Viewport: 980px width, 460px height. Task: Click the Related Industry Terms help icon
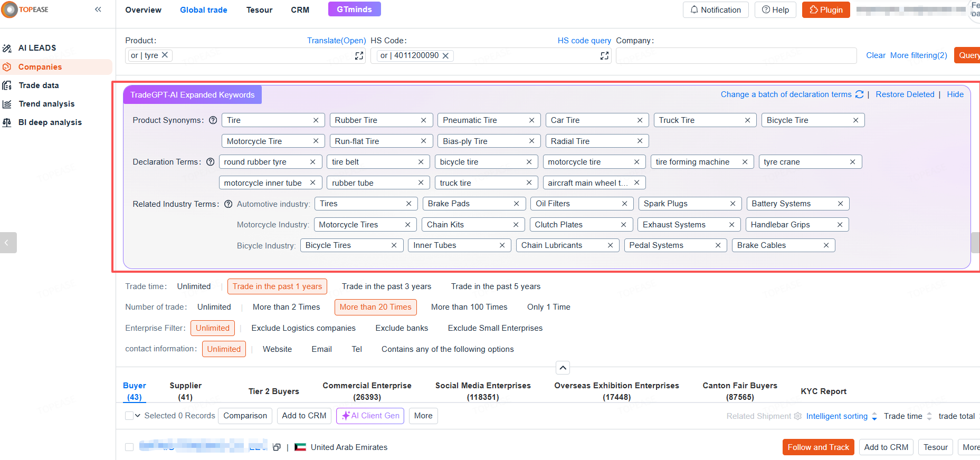click(228, 204)
